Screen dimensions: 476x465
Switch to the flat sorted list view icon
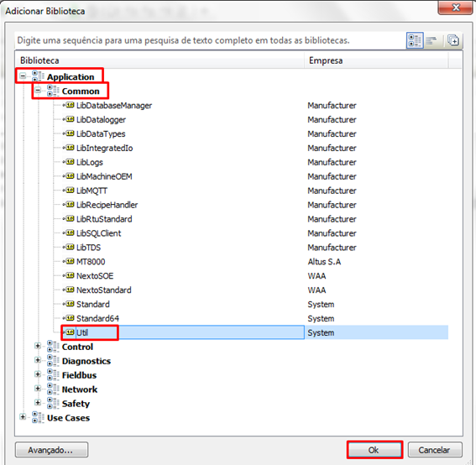point(431,40)
